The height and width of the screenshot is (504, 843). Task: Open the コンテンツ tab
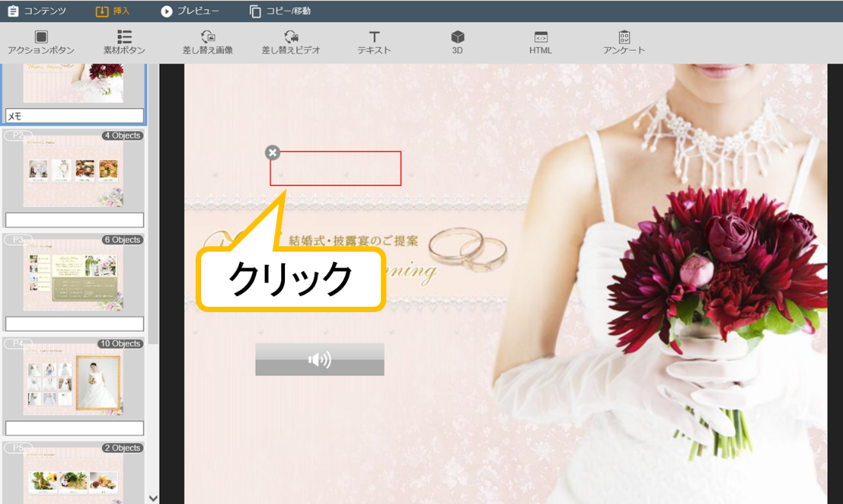coord(37,11)
